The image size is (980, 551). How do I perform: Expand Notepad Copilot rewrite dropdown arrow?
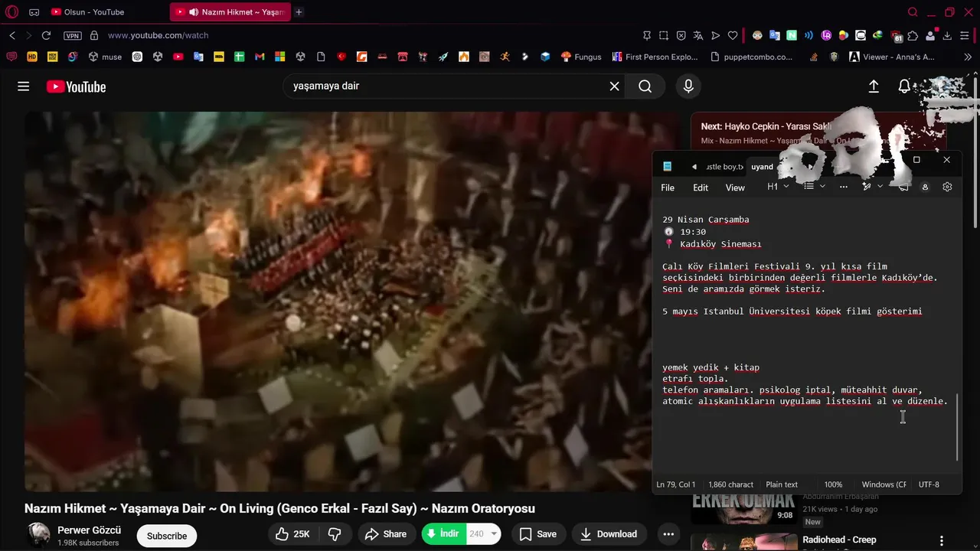click(880, 187)
